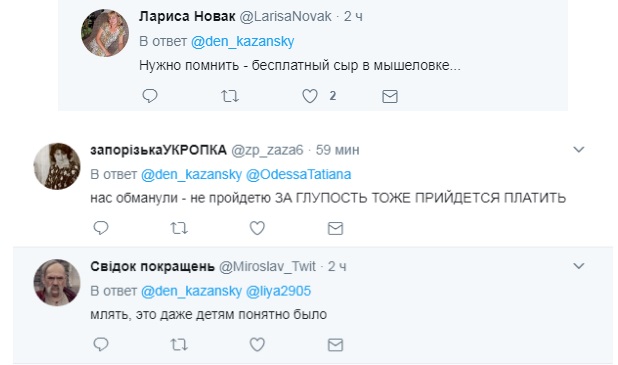Send Свідок покращень's tweet via envelope icon
The height and width of the screenshot is (365, 618).
(335, 345)
